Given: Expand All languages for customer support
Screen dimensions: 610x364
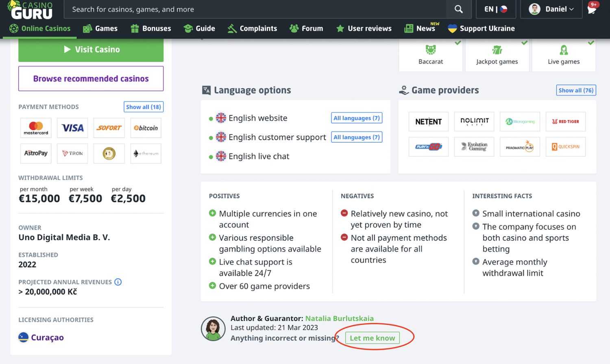Looking at the screenshot, I should [356, 137].
